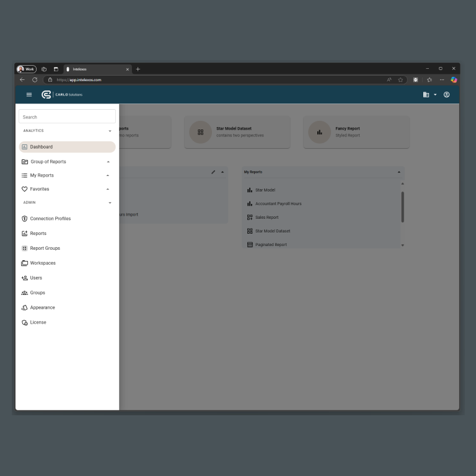Click the Star Model Dataset grid icon
This screenshot has height=476, width=476.
pos(200,133)
